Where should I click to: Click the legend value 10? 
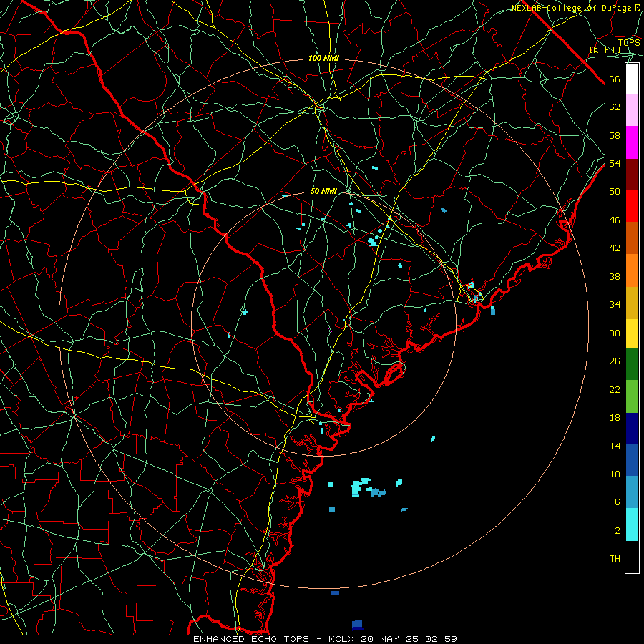[615, 474]
